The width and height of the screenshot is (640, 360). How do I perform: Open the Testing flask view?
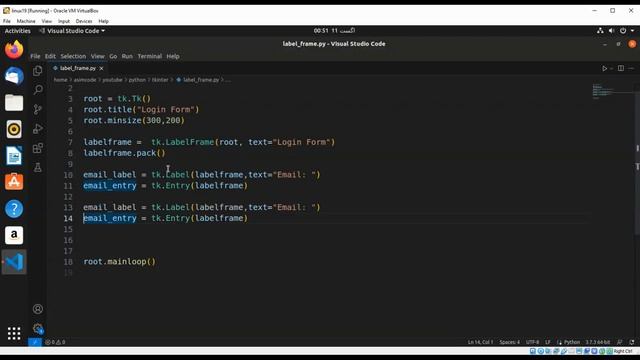click(38, 167)
